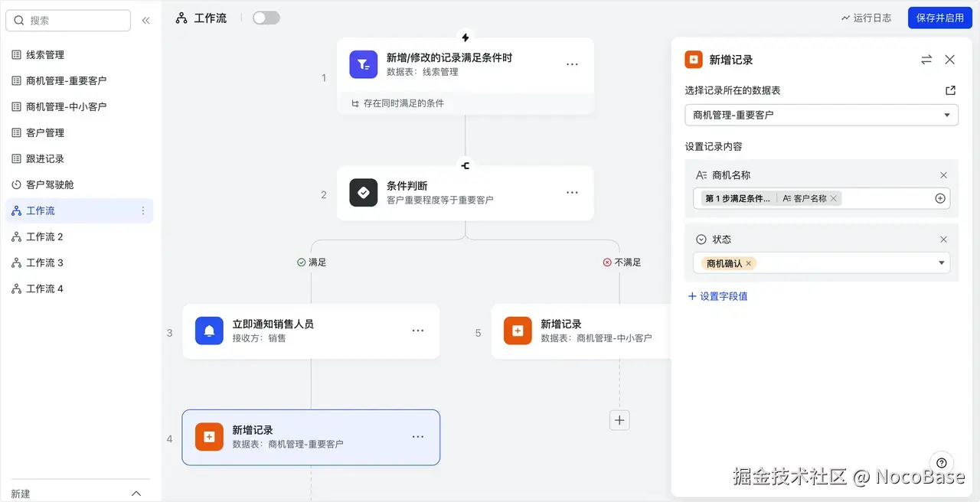Open the 商机管理-重要客户 table dropdown
The height and width of the screenshot is (502, 980).
coord(822,115)
